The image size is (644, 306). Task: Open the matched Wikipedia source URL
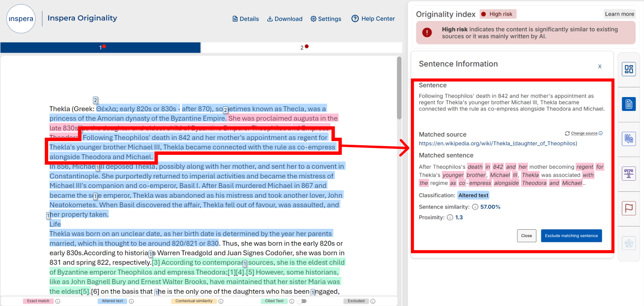498,143
